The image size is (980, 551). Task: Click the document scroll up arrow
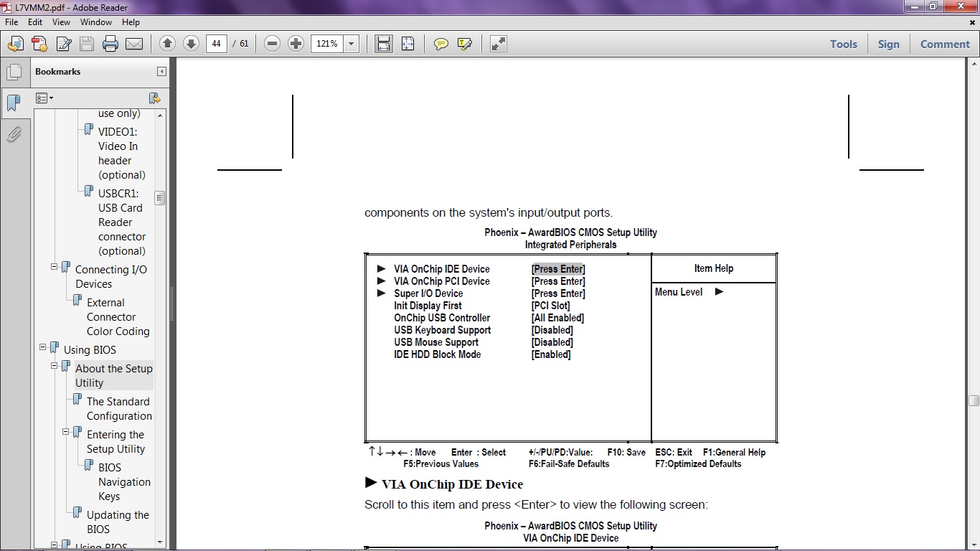pos(974,64)
